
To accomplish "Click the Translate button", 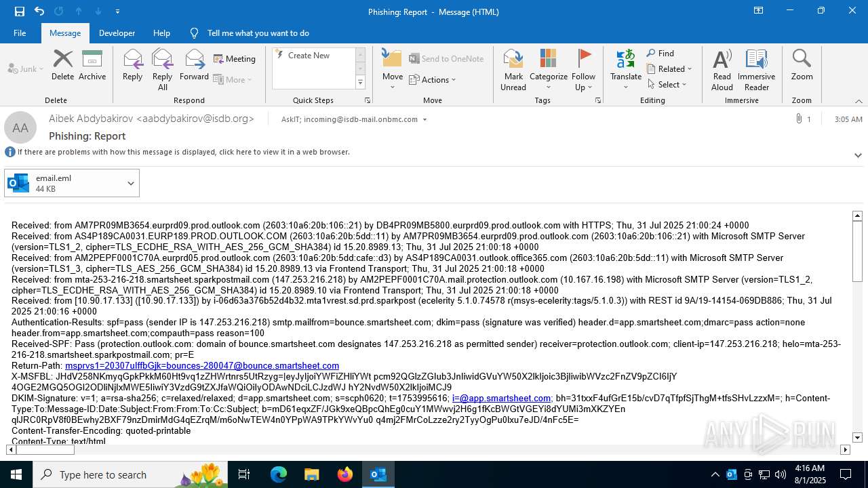I will (x=626, y=70).
